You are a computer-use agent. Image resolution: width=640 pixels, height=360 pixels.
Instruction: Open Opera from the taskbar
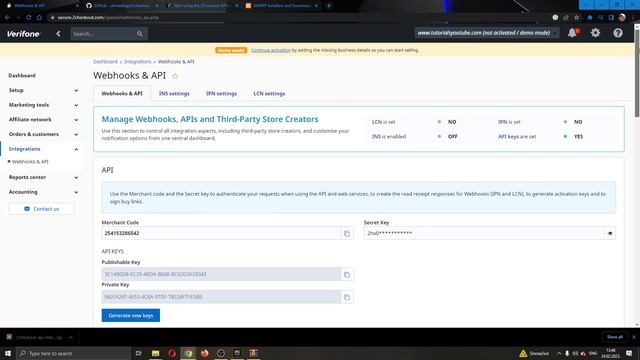click(172, 353)
